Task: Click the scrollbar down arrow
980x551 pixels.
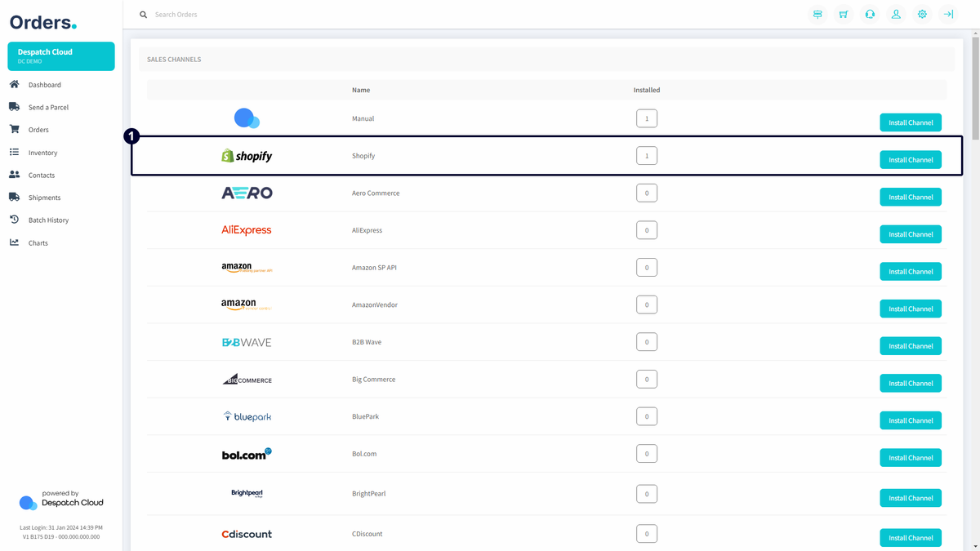Action: point(975,545)
